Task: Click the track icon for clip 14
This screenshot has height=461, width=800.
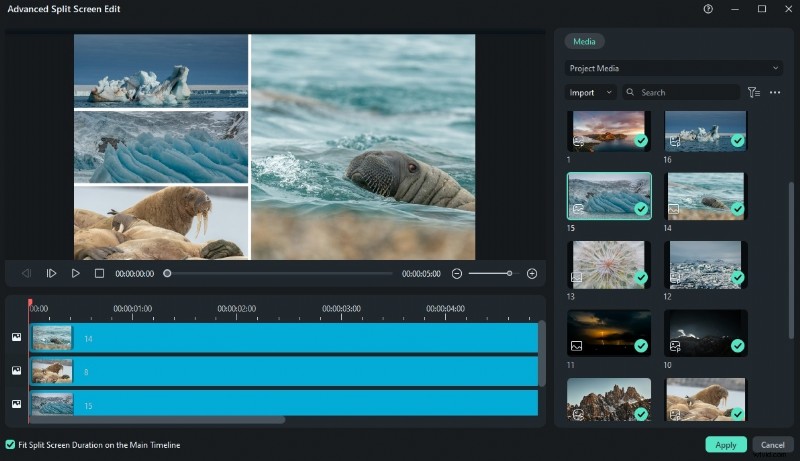Action: (16, 337)
